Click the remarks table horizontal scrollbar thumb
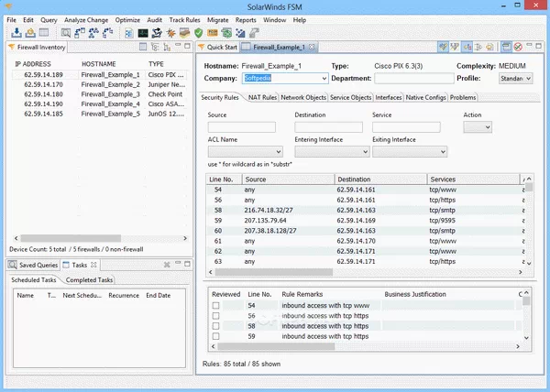The width and height of the screenshot is (550, 392). point(276,346)
